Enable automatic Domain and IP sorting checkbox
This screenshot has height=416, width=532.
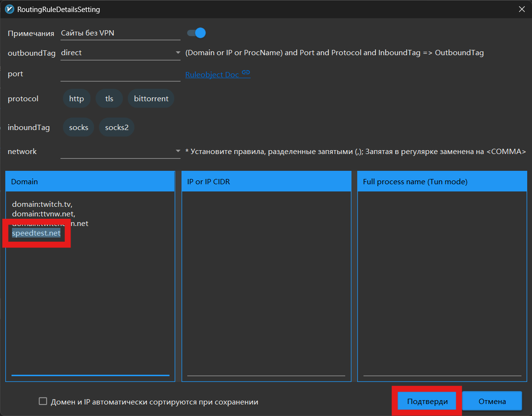pyautogui.click(x=43, y=402)
